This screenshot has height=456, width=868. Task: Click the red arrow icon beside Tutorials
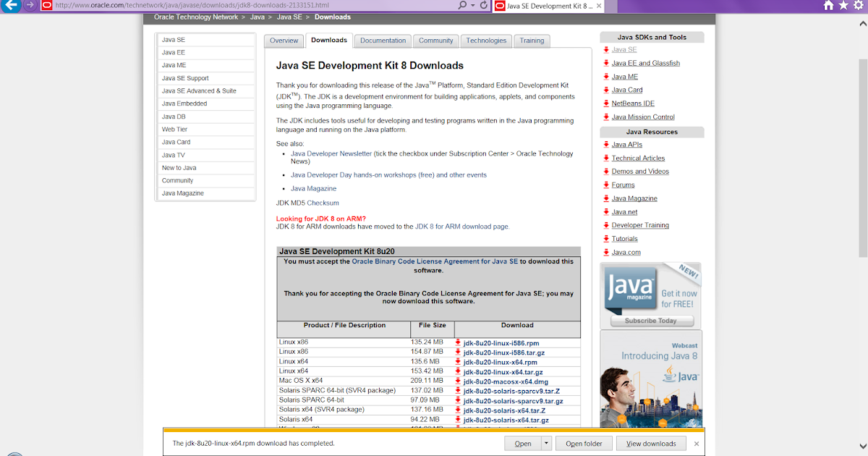(x=606, y=239)
